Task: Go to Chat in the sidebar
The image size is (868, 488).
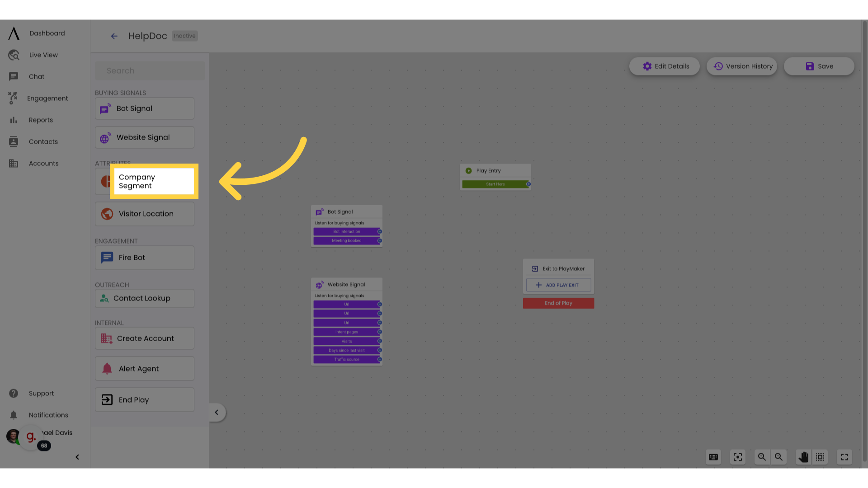Action: point(37,77)
